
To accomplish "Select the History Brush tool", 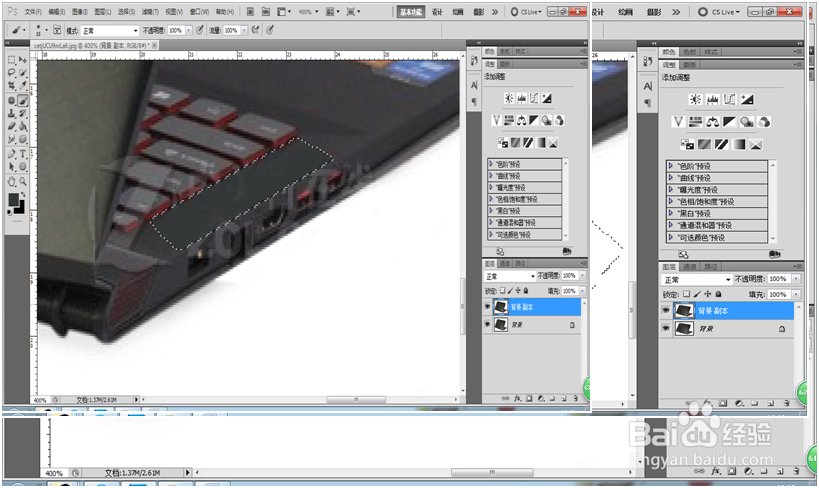I will pos(23,113).
